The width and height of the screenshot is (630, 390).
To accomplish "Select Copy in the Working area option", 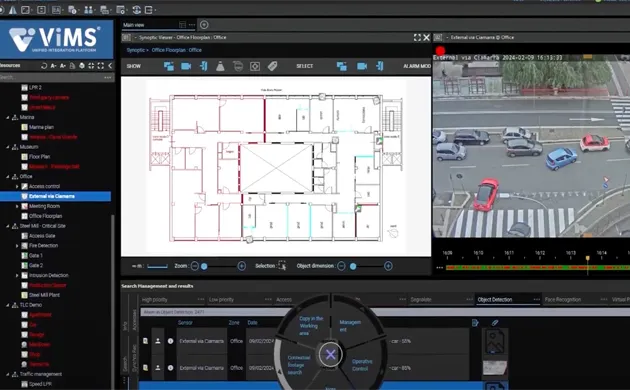I will point(310,326).
